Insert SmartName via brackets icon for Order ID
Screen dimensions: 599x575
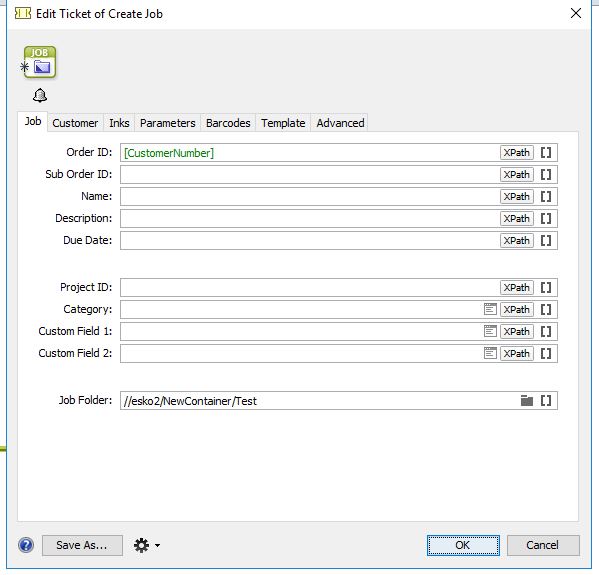546,153
